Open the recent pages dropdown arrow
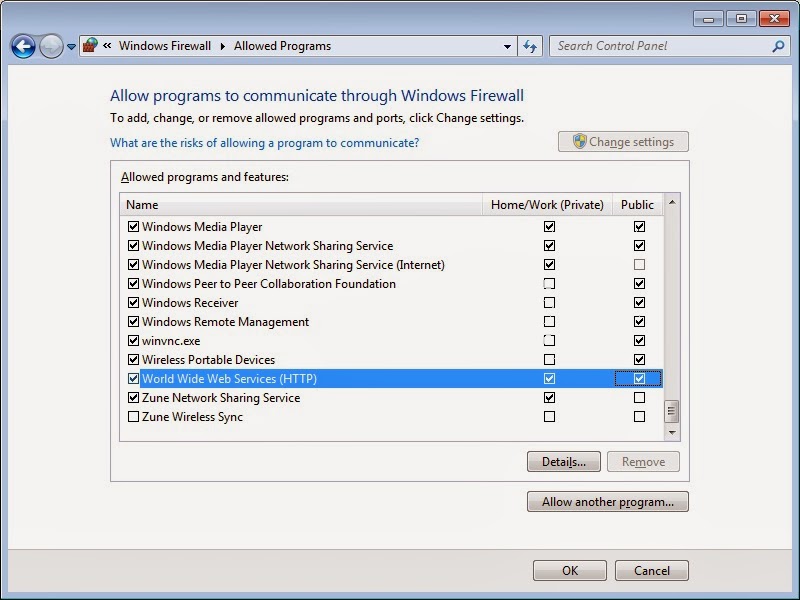The width and height of the screenshot is (800, 600). (x=71, y=46)
